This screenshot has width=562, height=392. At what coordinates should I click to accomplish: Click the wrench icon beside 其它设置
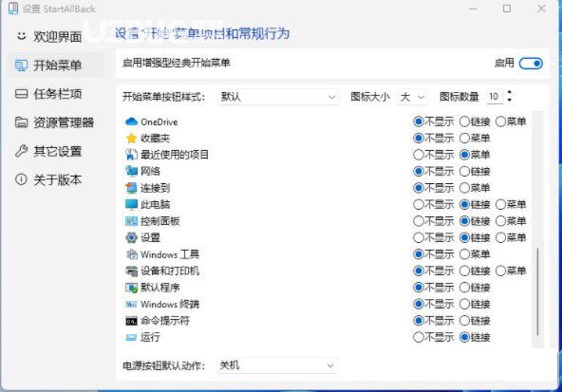21,151
